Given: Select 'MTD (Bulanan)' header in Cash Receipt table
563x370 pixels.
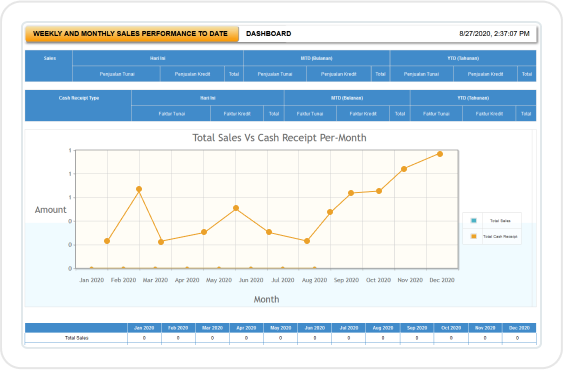Looking at the screenshot, I should coord(347,98).
